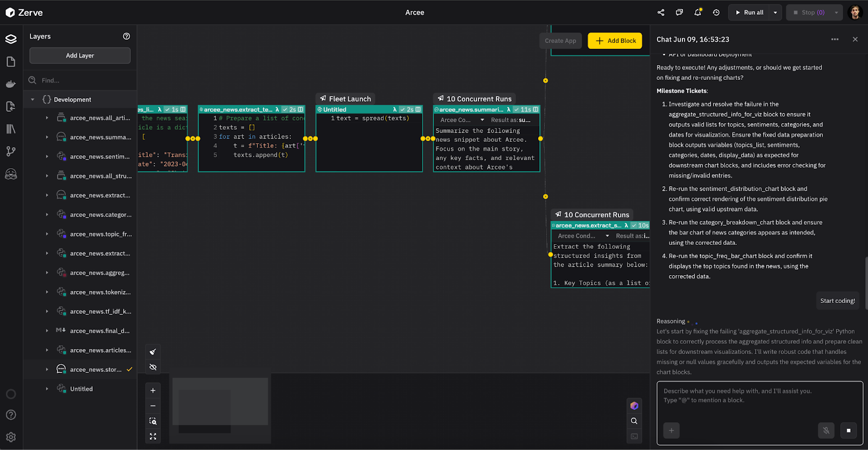Viewport: 868px width, 450px height.
Task: Click the terminal console icon on canvas
Action: pyautogui.click(x=634, y=436)
